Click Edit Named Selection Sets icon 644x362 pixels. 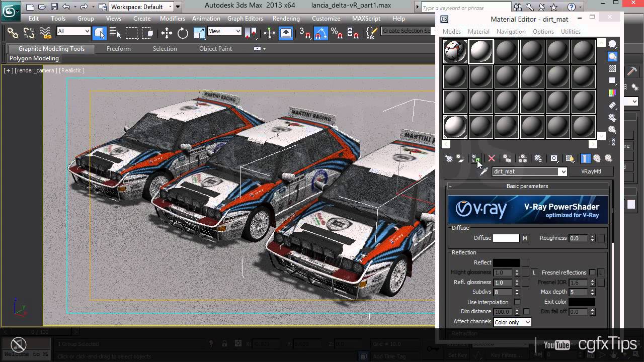pyautogui.click(x=371, y=33)
